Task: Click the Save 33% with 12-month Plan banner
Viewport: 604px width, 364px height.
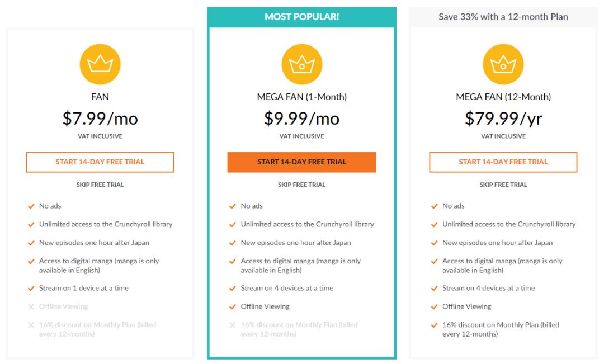Action: pyautogui.click(x=503, y=17)
